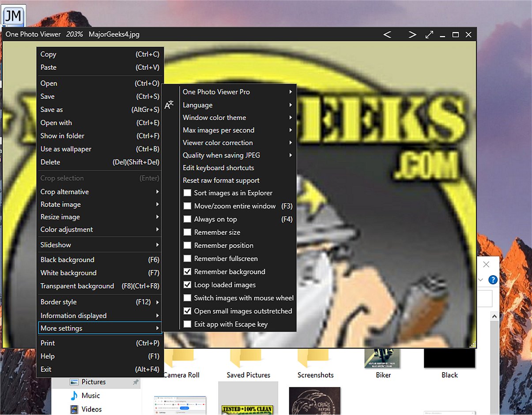
Task: Expand Color adjustment submenu
Action: click(x=100, y=230)
